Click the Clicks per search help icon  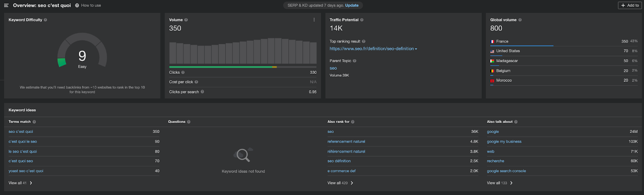pos(202,92)
